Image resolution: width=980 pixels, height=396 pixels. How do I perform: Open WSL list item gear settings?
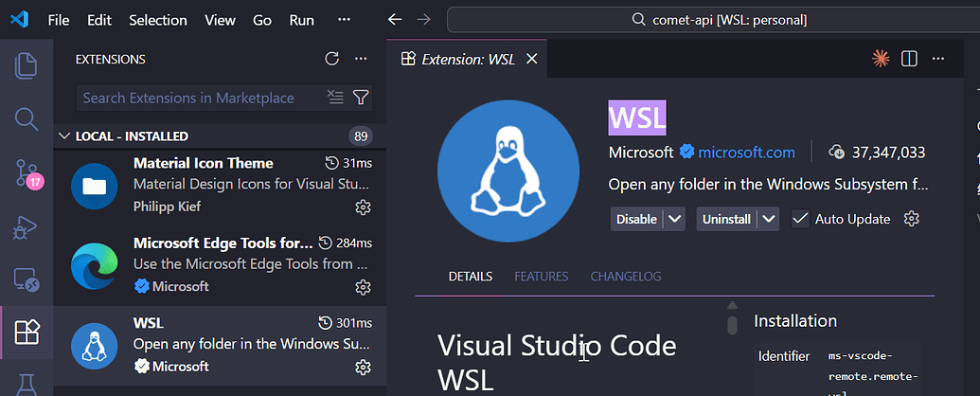click(363, 367)
